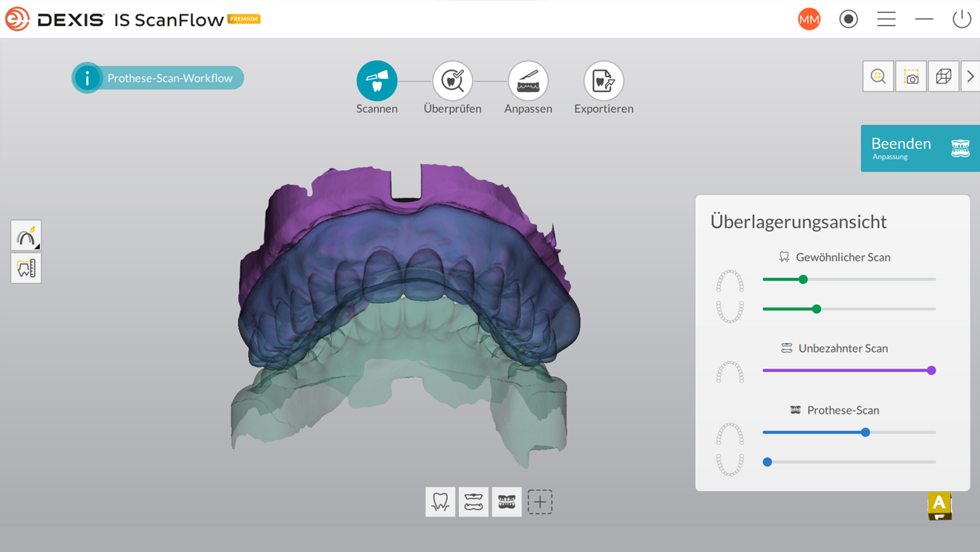
Task: Select the arch marking tool in left sidebar
Action: click(26, 236)
